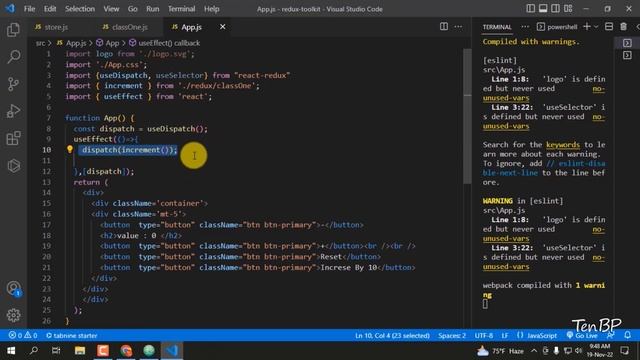Screen dimensions: 640x360
Task: Open Windows Start menu
Action: [x=11, y=351]
